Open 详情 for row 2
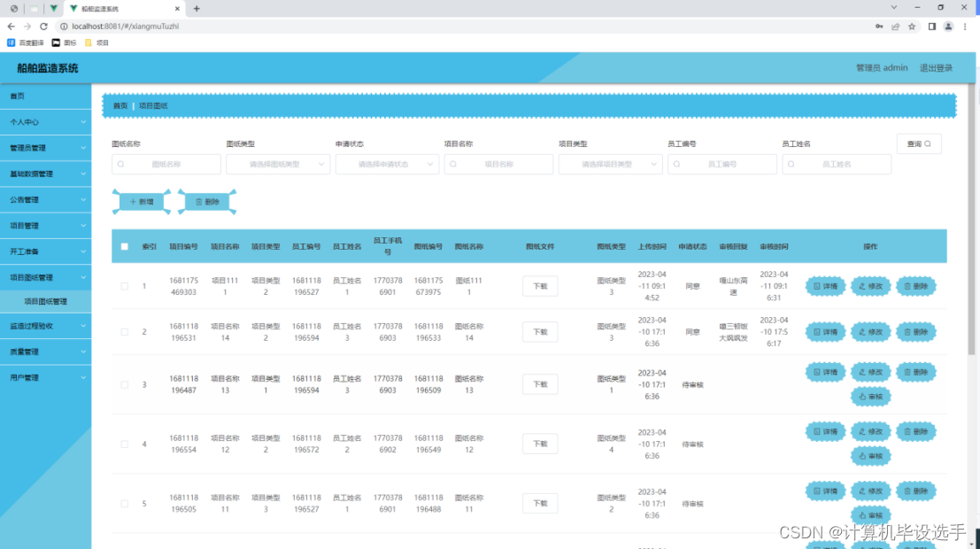Viewport: 980px width, 549px height. coord(825,332)
